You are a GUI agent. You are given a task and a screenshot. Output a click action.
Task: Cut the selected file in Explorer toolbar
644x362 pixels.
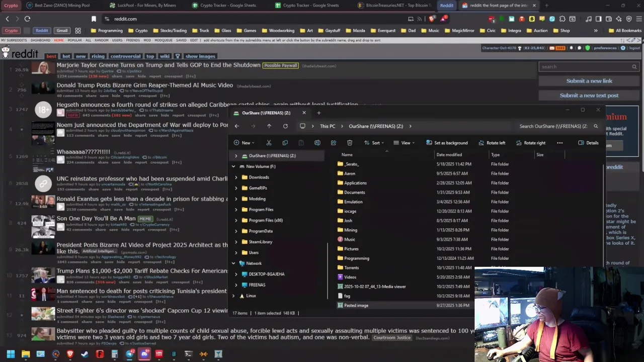269,143
